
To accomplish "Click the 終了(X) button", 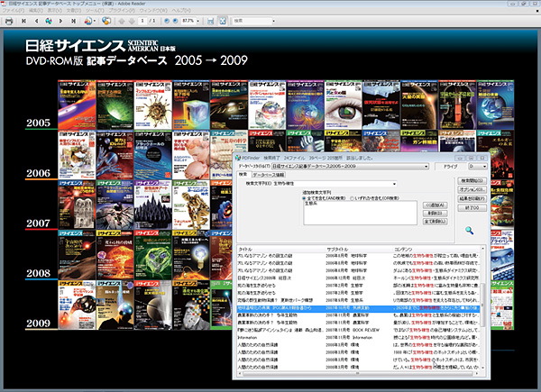I will (x=472, y=208).
